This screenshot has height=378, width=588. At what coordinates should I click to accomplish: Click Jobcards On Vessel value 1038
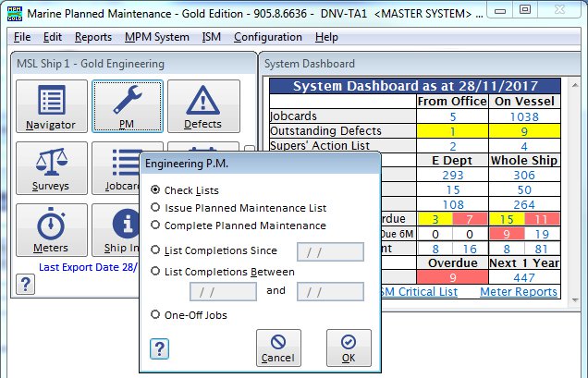coord(524,116)
